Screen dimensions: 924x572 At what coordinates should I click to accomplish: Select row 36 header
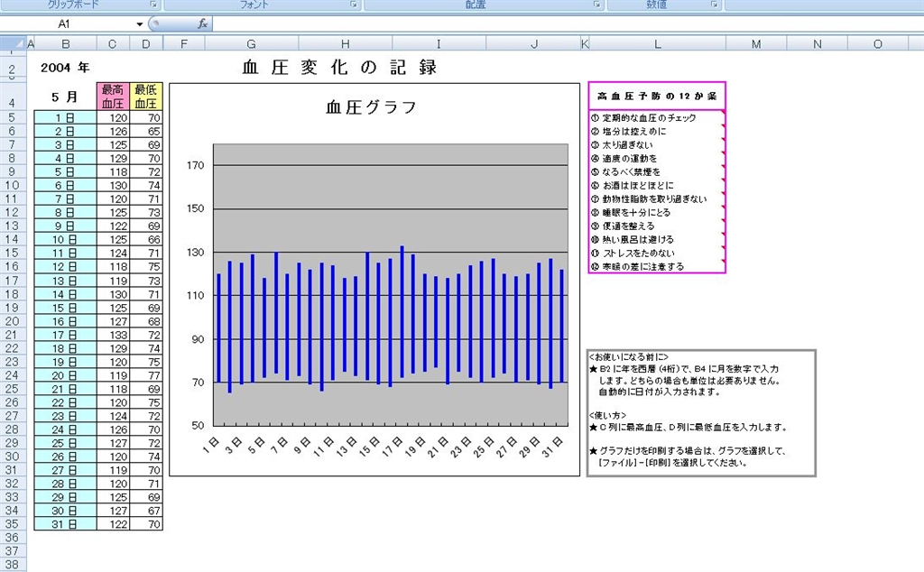(12, 538)
